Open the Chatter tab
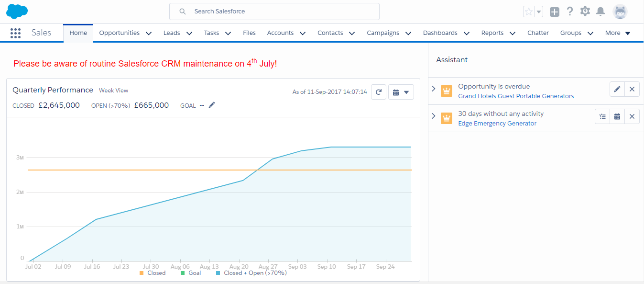Image resolution: width=644 pixels, height=284 pixels. coord(538,33)
